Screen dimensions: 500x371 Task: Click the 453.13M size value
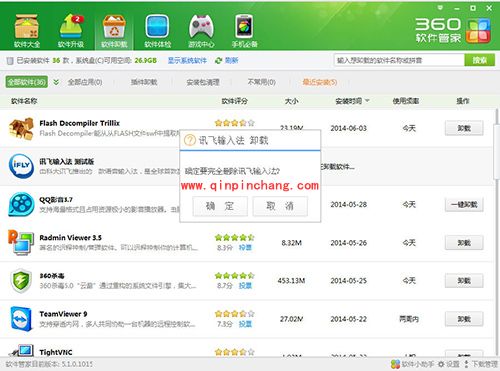291,281
